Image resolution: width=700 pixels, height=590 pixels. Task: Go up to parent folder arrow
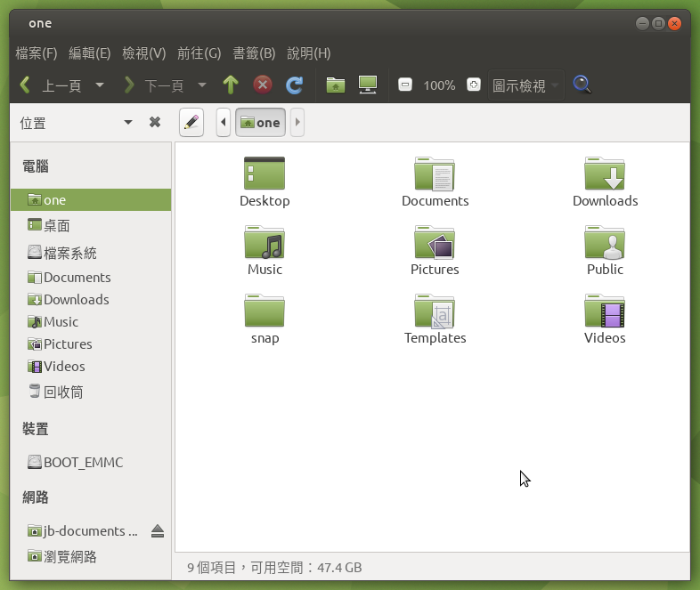pyautogui.click(x=231, y=85)
